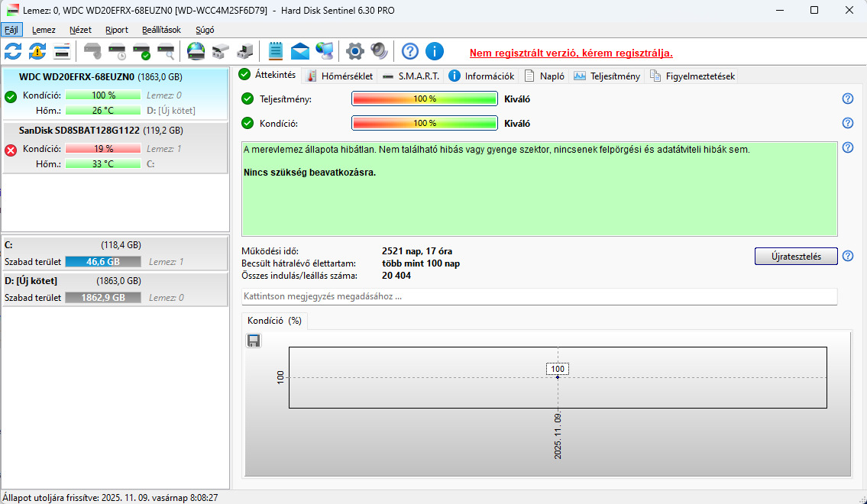Click the blue envelope e-mail icon
867x504 pixels.
(x=300, y=51)
